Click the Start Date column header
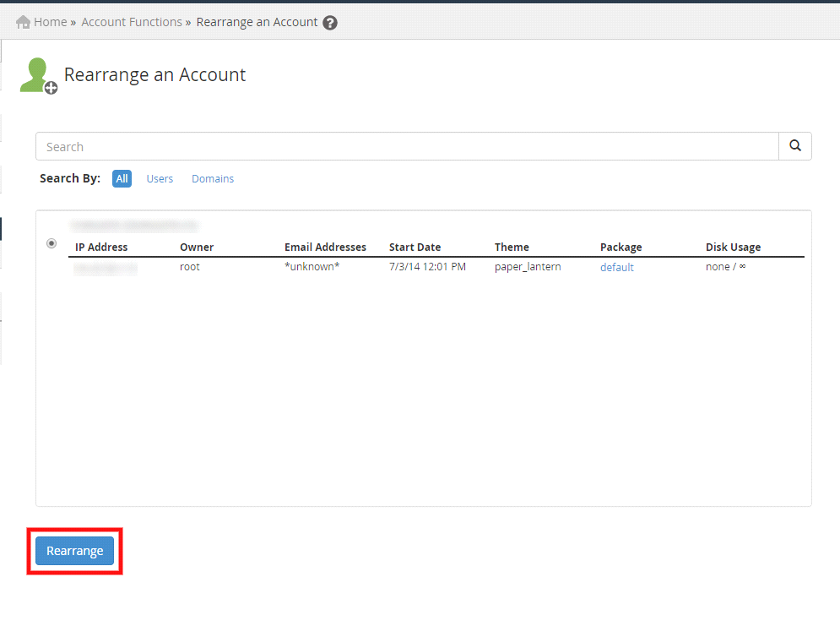 tap(415, 247)
